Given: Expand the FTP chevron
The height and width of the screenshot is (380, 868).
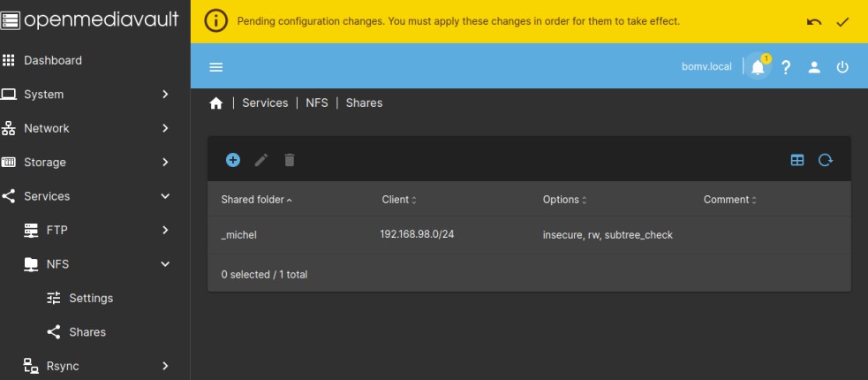Looking at the screenshot, I should tap(165, 230).
